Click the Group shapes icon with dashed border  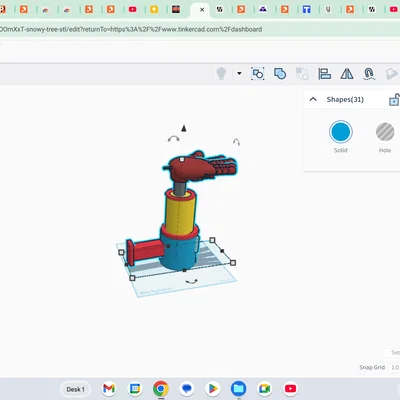(x=258, y=74)
